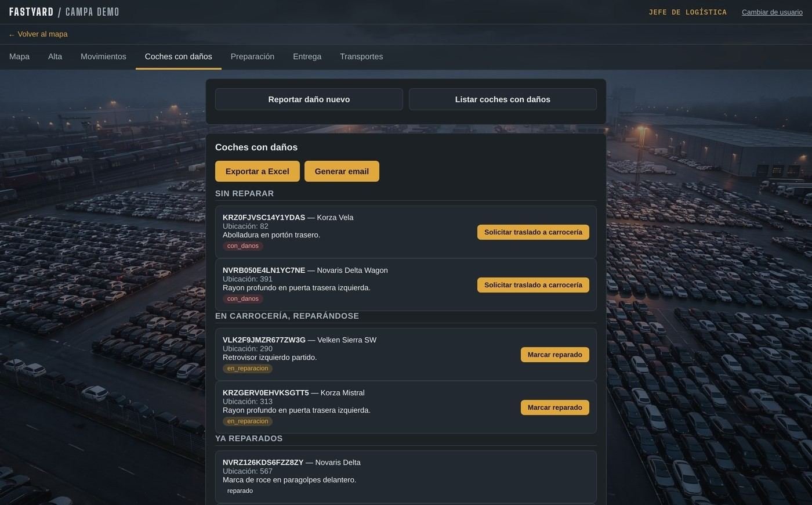
Task: Export the damaged cars list to Excel
Action: [258, 171]
